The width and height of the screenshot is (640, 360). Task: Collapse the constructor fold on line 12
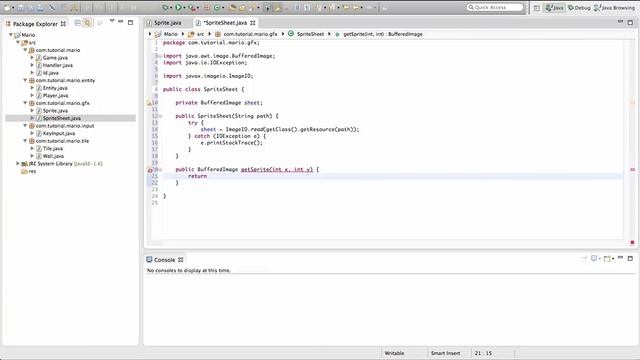click(x=160, y=116)
